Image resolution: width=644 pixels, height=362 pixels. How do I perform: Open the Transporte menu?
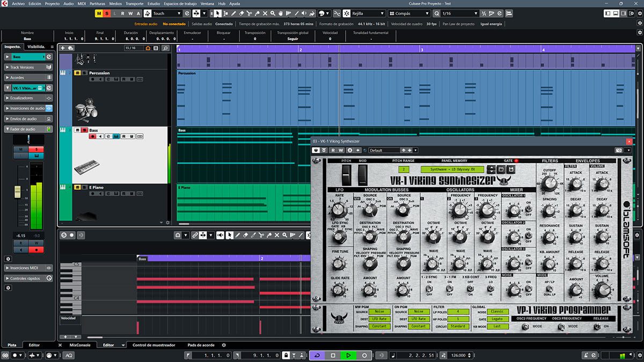134,3
